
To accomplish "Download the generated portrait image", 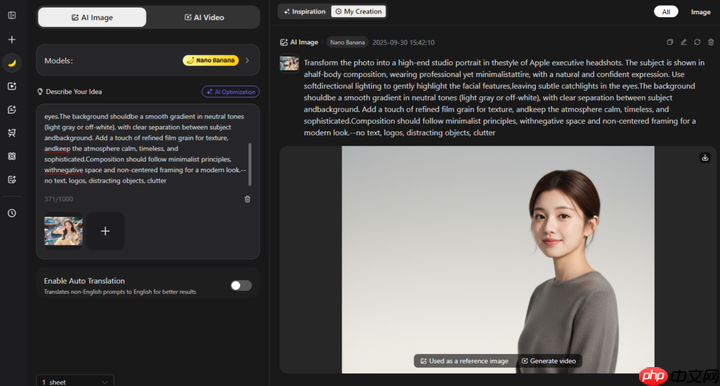I will tap(705, 158).
